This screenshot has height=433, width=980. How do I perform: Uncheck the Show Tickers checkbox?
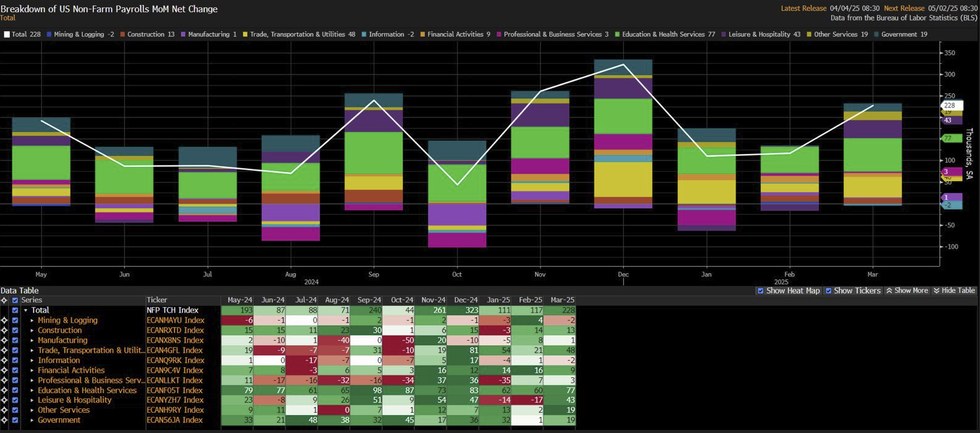[x=828, y=291]
